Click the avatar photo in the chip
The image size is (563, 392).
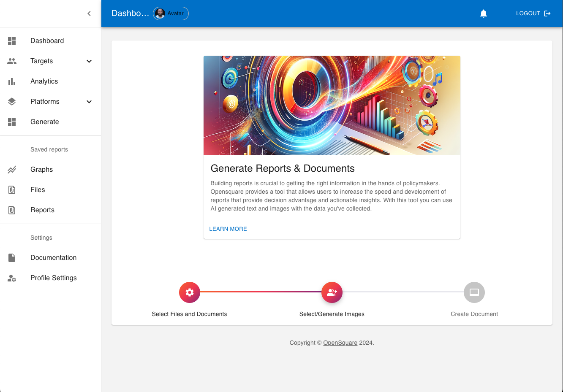[160, 14]
